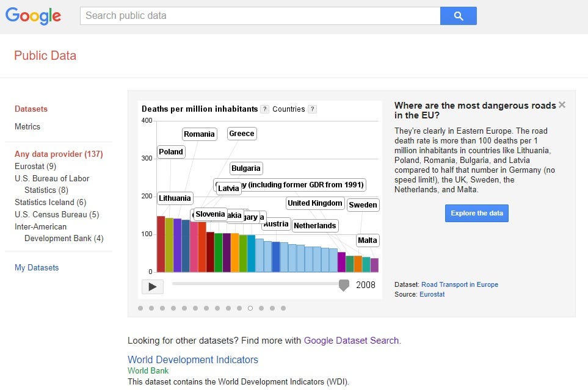The image size is (588, 390).
Task: Select the first carousel dot
Action: pyautogui.click(x=140, y=308)
